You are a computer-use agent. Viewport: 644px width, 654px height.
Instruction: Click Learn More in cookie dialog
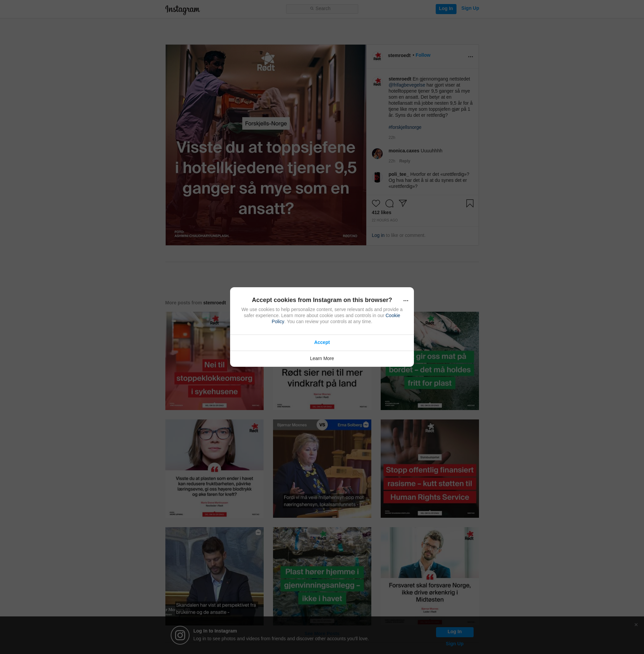[322, 358]
